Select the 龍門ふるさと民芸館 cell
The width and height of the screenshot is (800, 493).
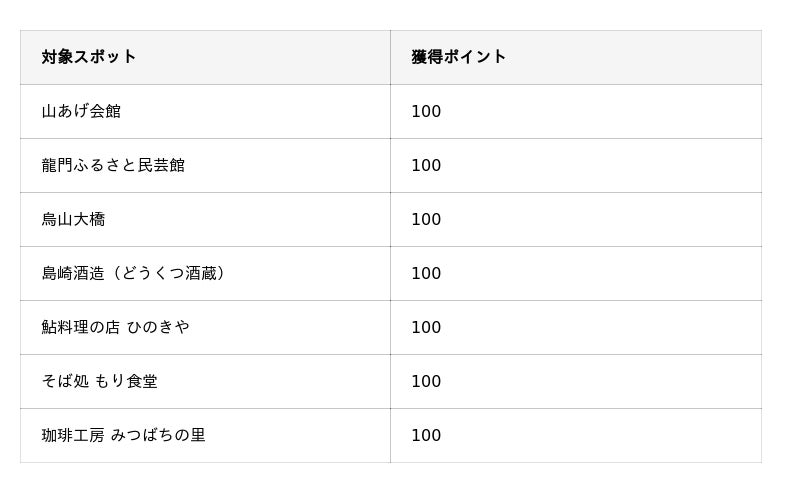point(205,165)
